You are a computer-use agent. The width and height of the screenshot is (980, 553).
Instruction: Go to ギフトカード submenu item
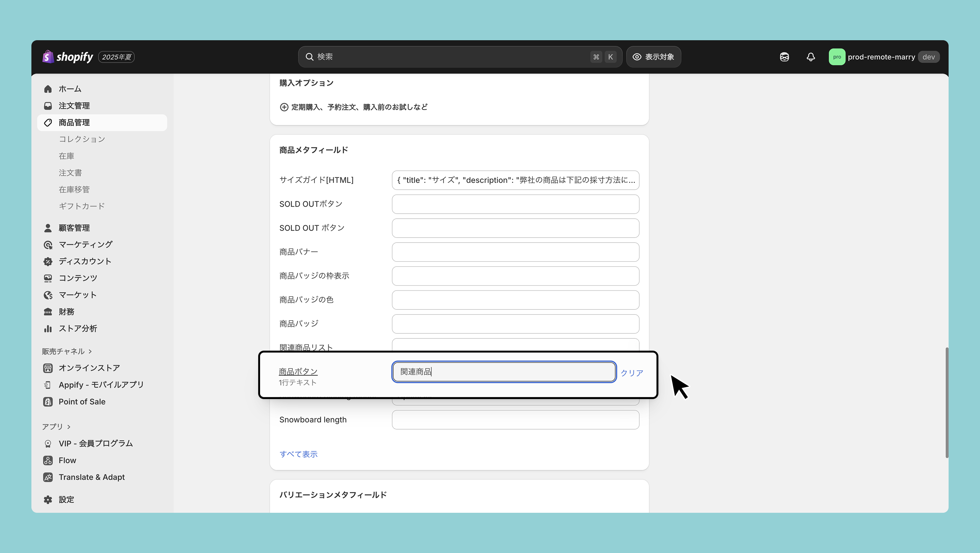82,206
